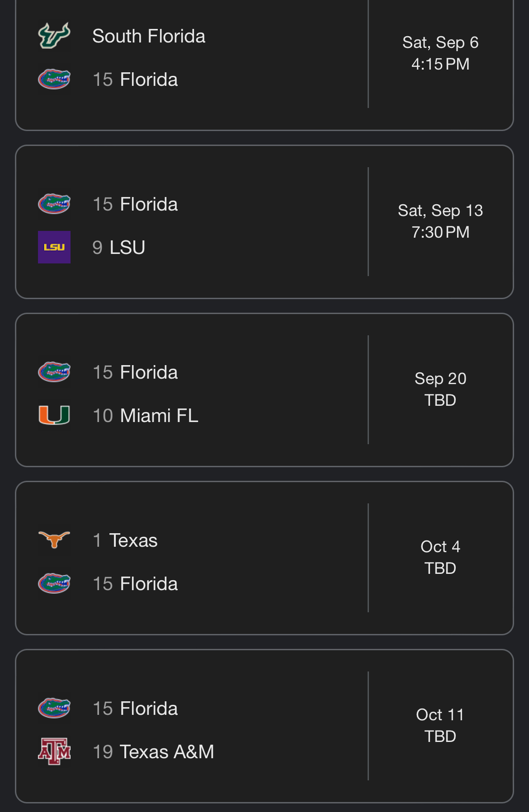Tap Gators logo in the Texas matchup

point(54,583)
